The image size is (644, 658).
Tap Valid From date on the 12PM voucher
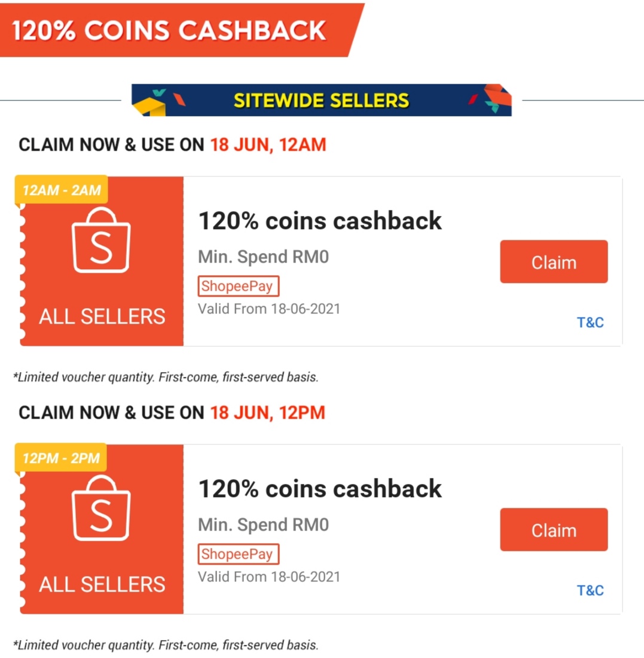tap(269, 577)
